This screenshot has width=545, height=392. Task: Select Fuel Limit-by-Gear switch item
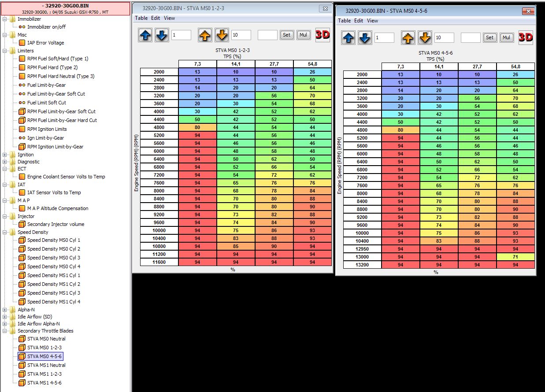click(x=46, y=85)
